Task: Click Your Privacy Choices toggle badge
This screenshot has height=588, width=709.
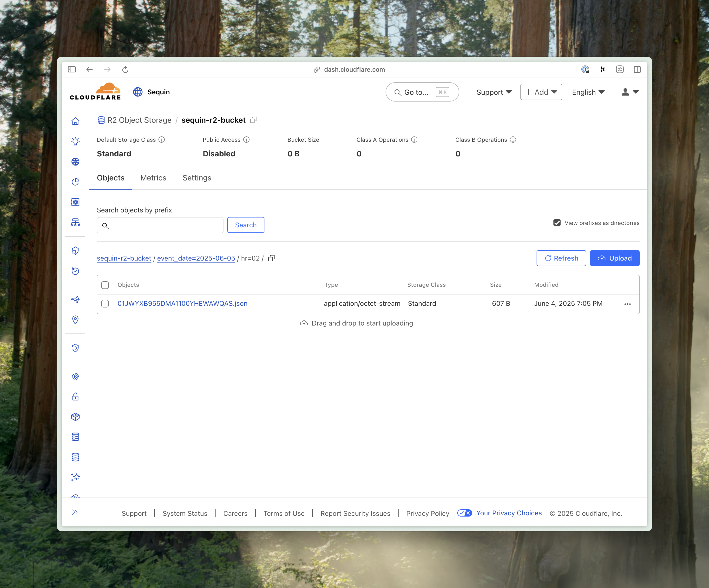Action: 465,513
